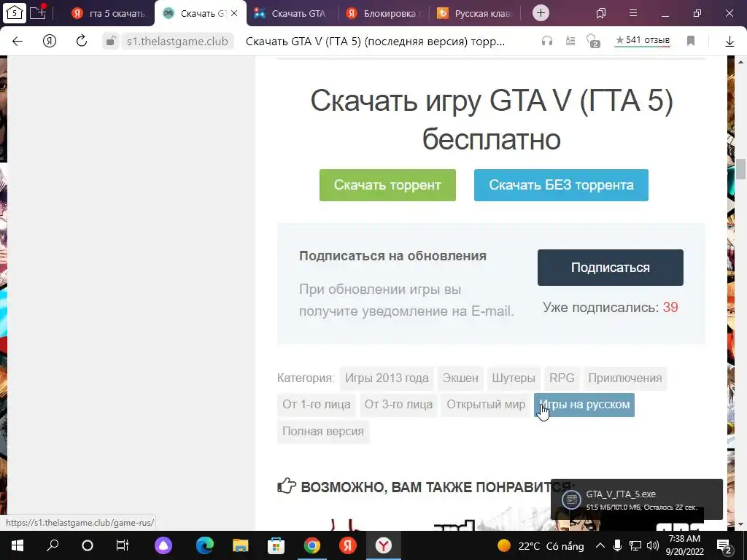Image resolution: width=747 pixels, height=560 pixels.
Task: Switch to the Русская клав tab
Action: (x=475, y=13)
